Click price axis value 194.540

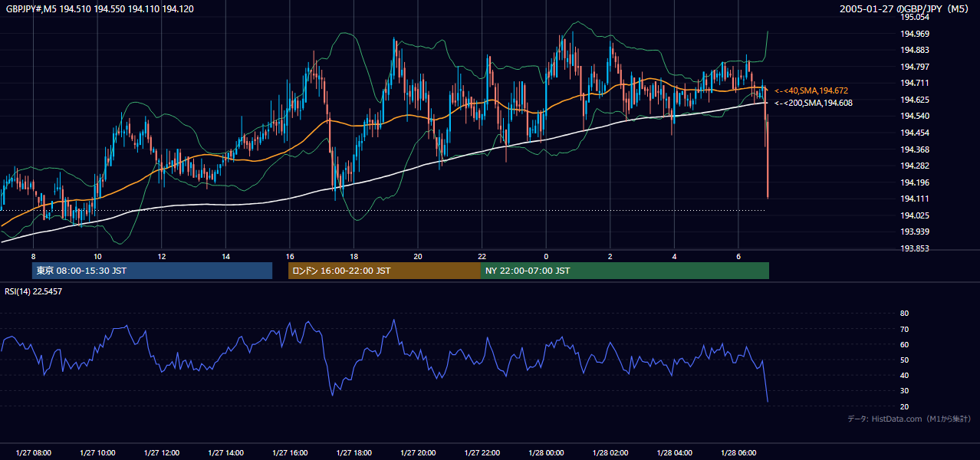(915, 117)
